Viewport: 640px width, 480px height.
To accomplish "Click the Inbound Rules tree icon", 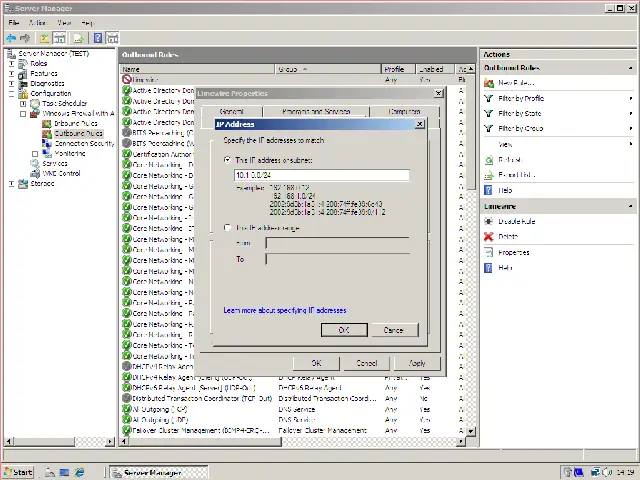I will 47,123.
